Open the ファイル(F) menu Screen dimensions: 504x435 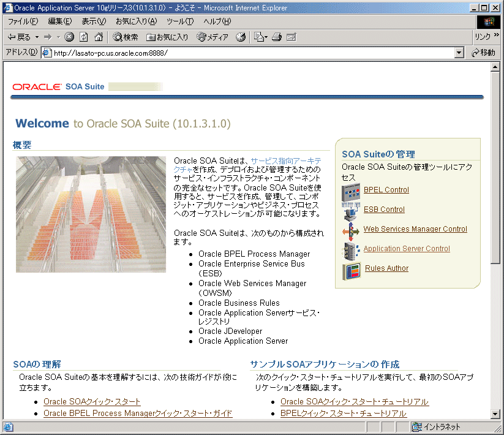click(23, 21)
